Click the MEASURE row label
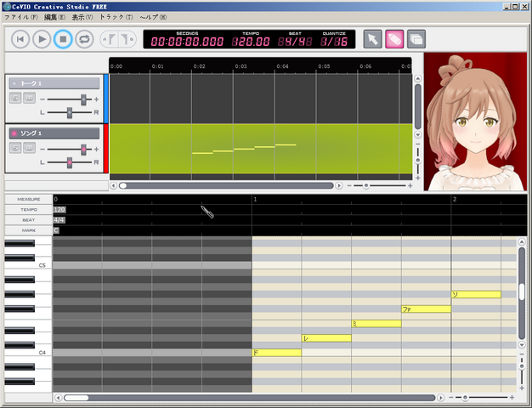Image resolution: width=532 pixels, height=408 pixels. (x=29, y=199)
